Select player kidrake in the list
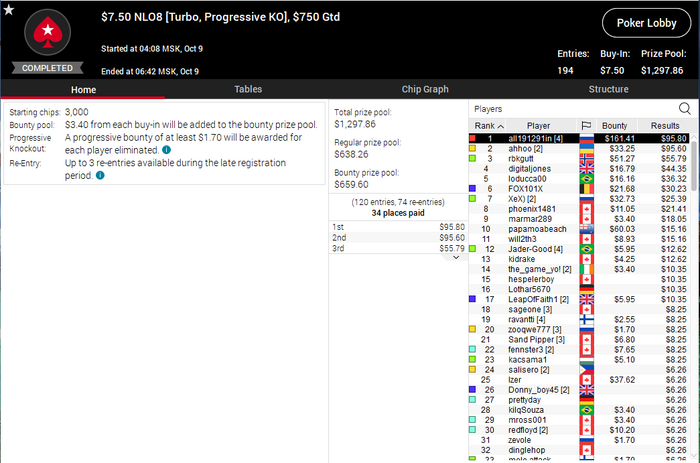 [579, 259]
